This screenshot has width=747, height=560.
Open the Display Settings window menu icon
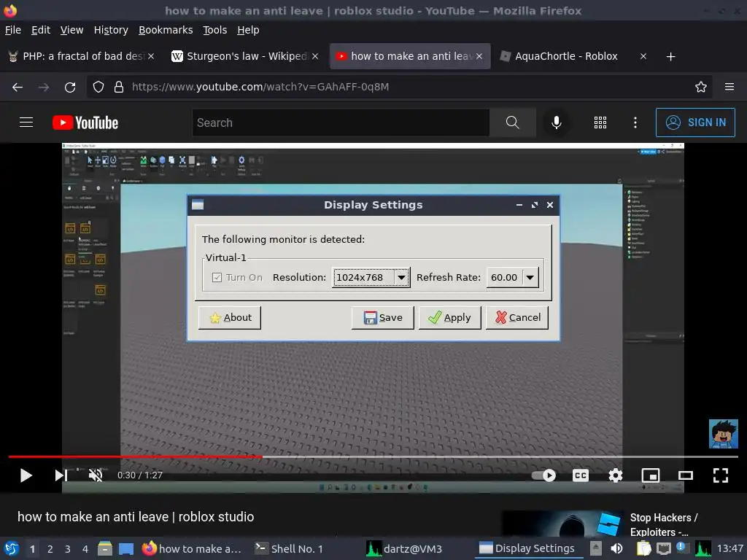coord(198,205)
